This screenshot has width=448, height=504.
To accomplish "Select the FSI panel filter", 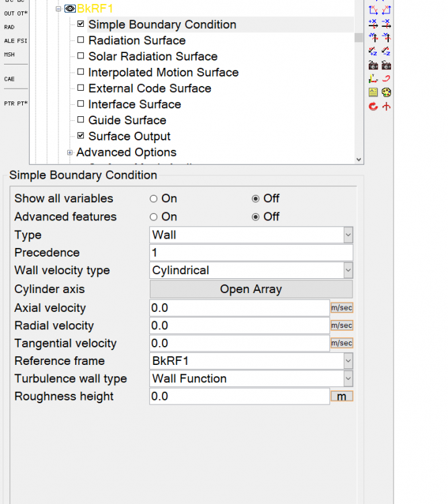I will click(x=22, y=41).
